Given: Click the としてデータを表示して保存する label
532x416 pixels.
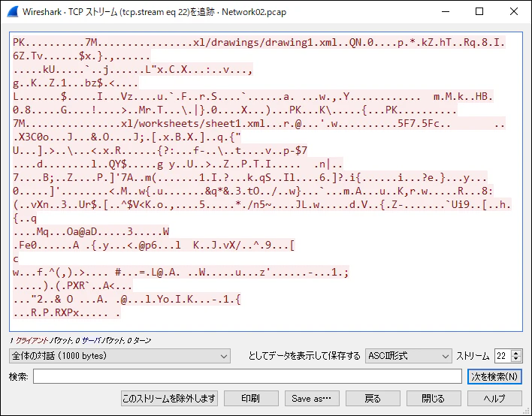Looking at the screenshot, I should point(304,356).
